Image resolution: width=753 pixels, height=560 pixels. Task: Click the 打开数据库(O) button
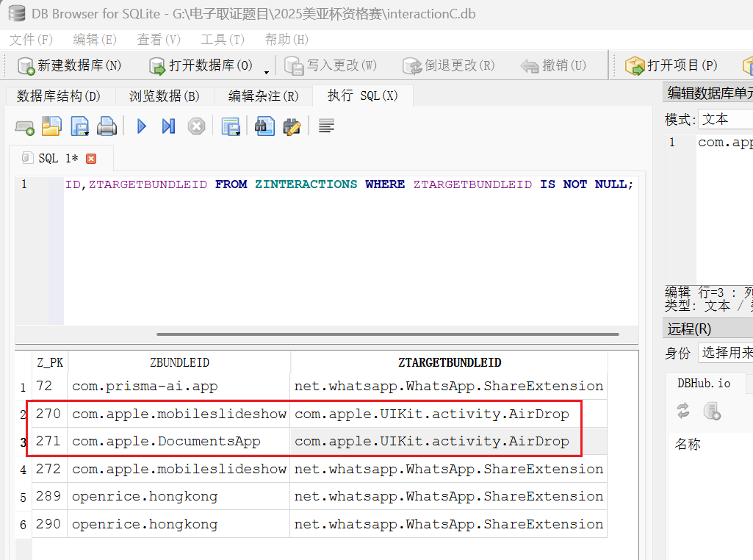pos(202,65)
